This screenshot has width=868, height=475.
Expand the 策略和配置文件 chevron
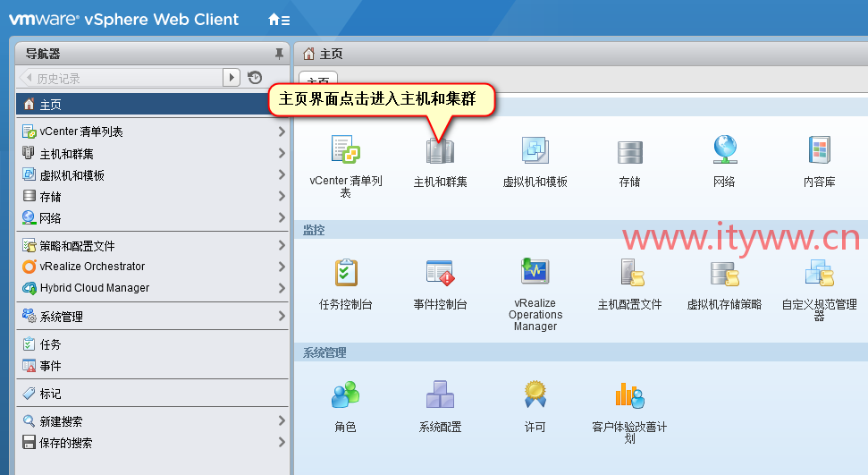282,245
